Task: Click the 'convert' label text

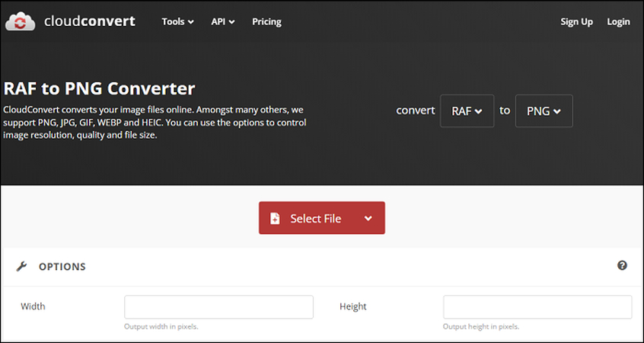Action: pos(415,111)
